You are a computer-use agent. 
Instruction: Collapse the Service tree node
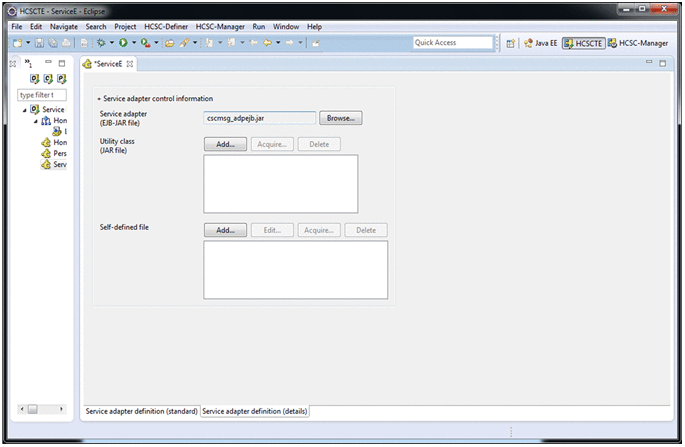point(25,109)
